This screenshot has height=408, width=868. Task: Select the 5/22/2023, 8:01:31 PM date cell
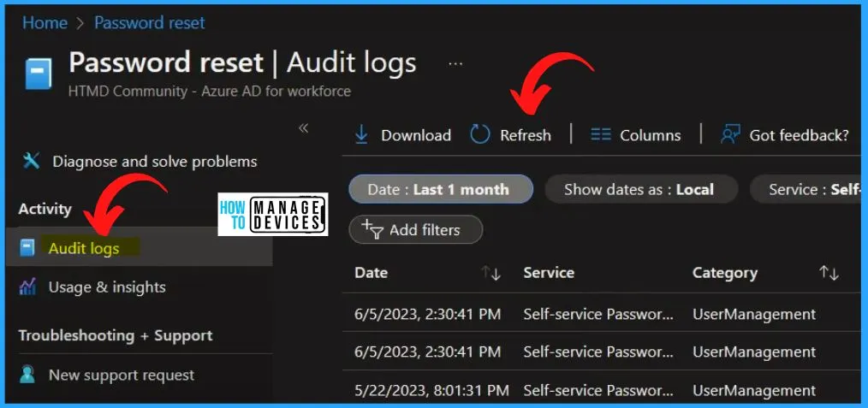click(x=431, y=390)
